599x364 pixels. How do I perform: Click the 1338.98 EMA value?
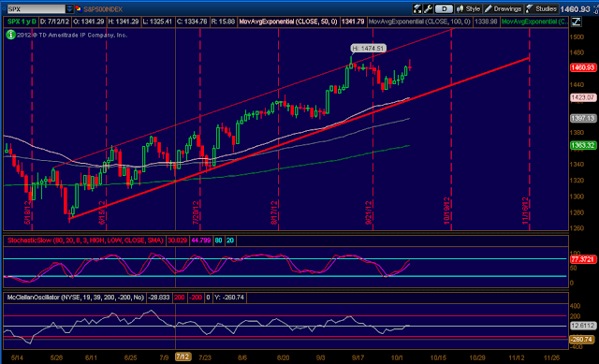[x=486, y=22]
